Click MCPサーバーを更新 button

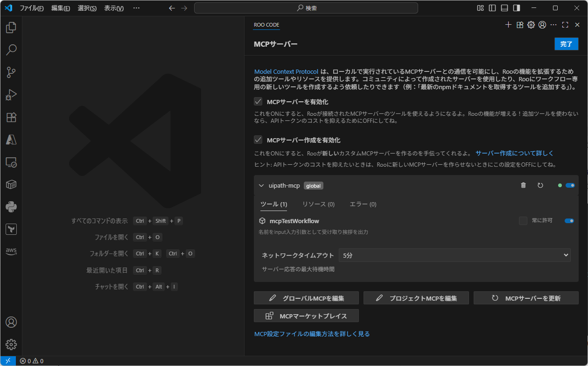[526, 298]
